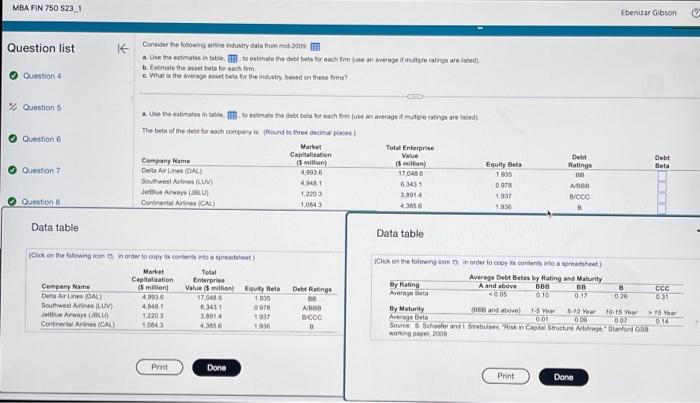Click the Debt Beta field for JetBlue Airways
The image size is (700, 403).
(x=662, y=197)
